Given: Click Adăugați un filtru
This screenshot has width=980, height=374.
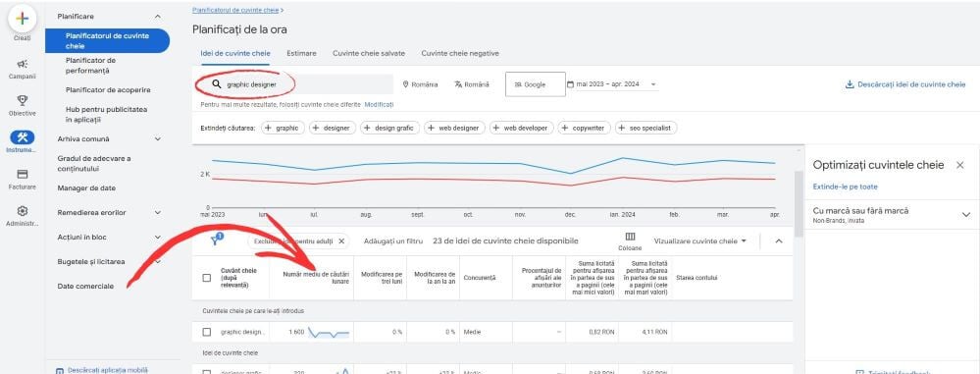Looking at the screenshot, I should 393,240.
